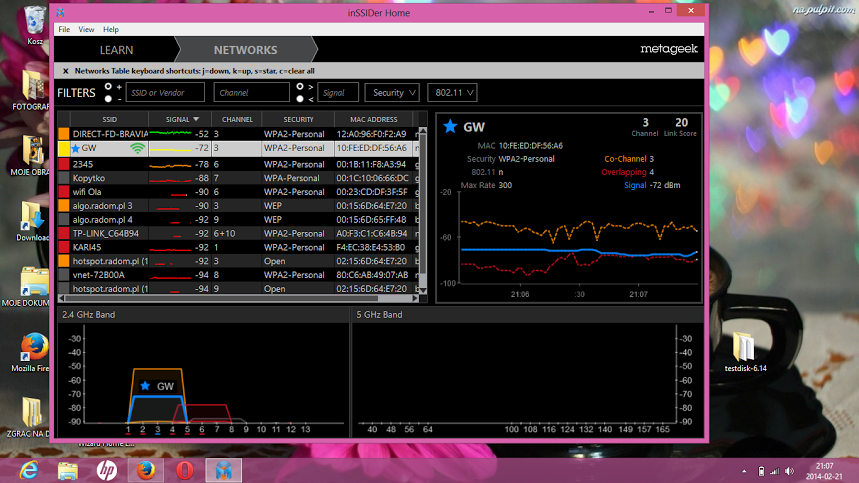Launch the HP app from the taskbar
This screenshot has width=859, height=483.
(x=107, y=470)
